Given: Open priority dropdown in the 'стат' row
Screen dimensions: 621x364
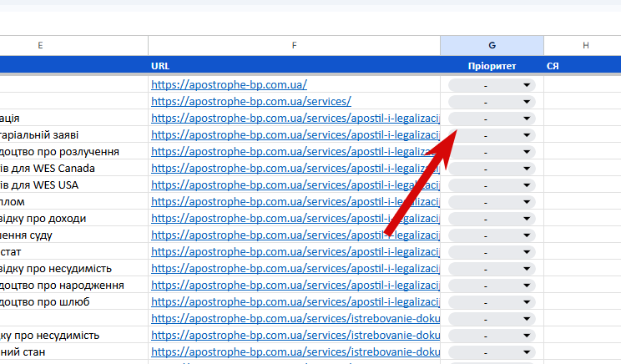Looking at the screenshot, I should click(x=492, y=252).
